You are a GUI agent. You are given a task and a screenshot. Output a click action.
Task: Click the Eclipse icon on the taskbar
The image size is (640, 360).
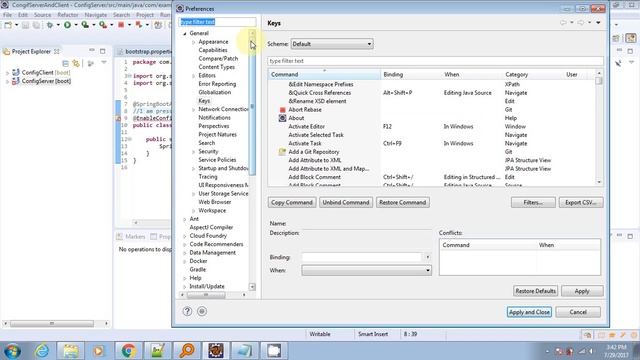pyautogui.click(x=216, y=351)
